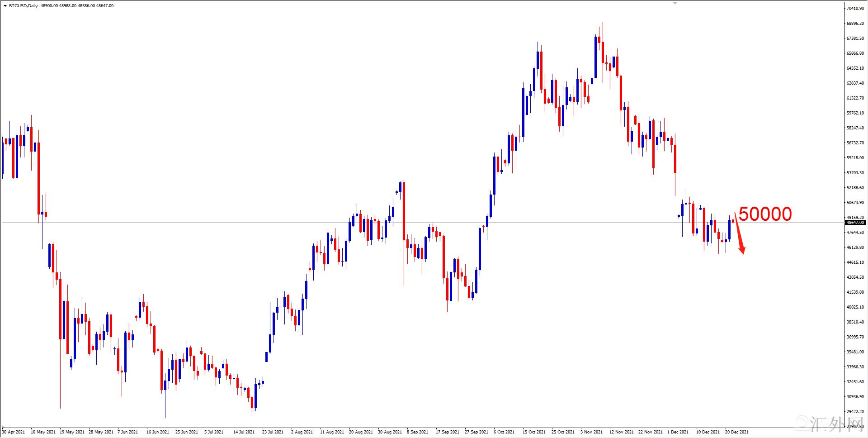Viewport: 868px width, 438px height.
Task: Click the 52188.60 price scale label
Action: [855, 188]
